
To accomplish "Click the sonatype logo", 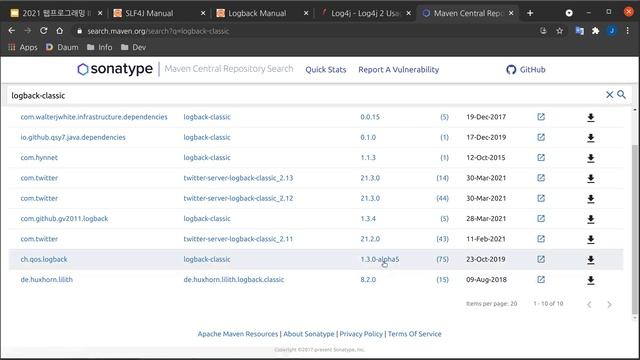I will click(115, 69).
